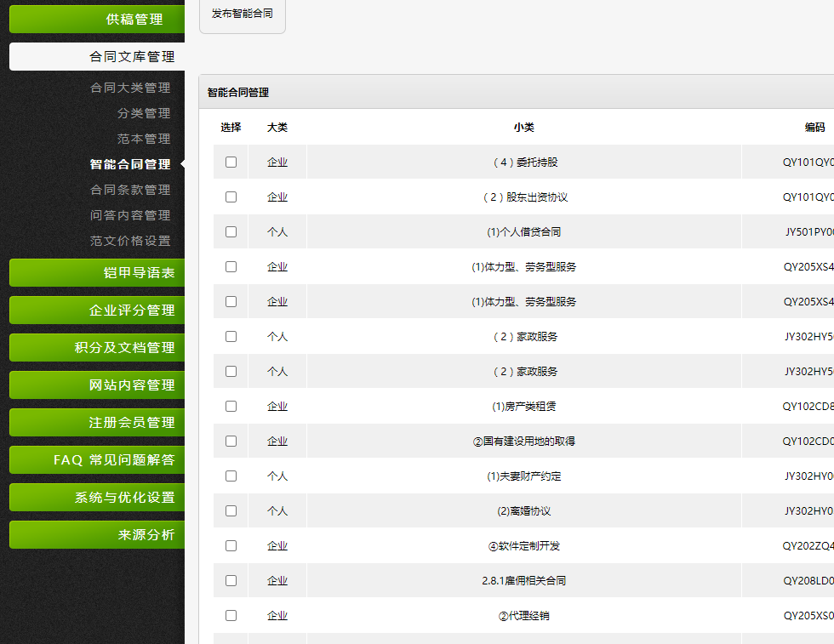Click the code cell in 软件定制开发 row
834x644 pixels.
click(788, 545)
